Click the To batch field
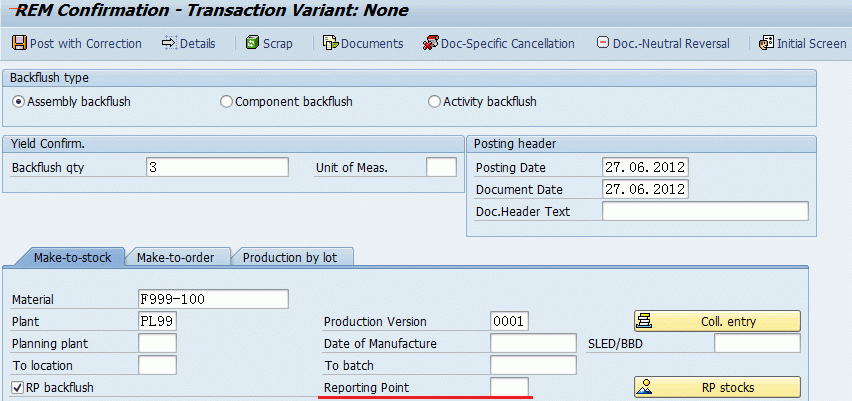The height and width of the screenshot is (401, 852). 533,365
